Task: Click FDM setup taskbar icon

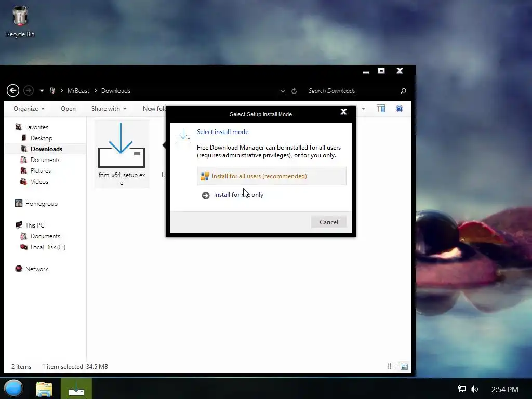Action: coord(76,389)
